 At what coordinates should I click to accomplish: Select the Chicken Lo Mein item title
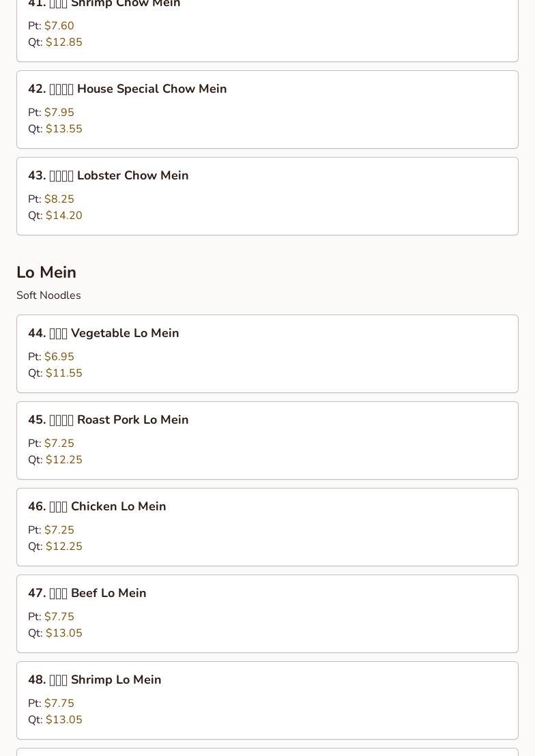[x=97, y=507]
